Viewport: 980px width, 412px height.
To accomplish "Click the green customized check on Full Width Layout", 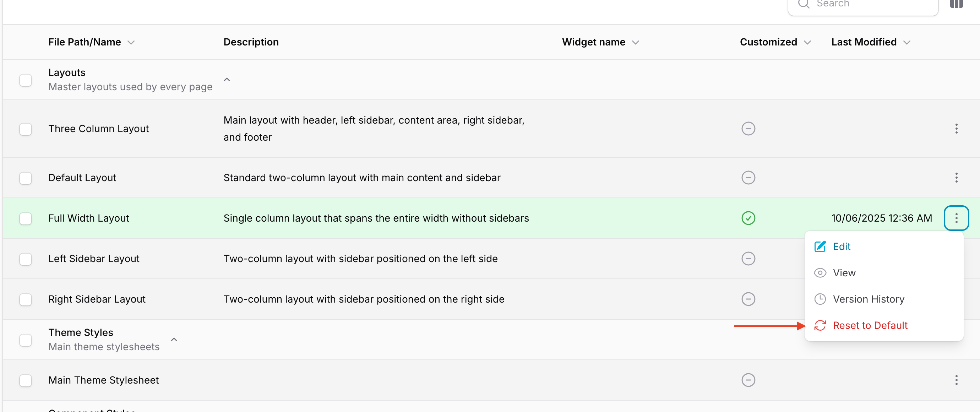I will pos(748,218).
